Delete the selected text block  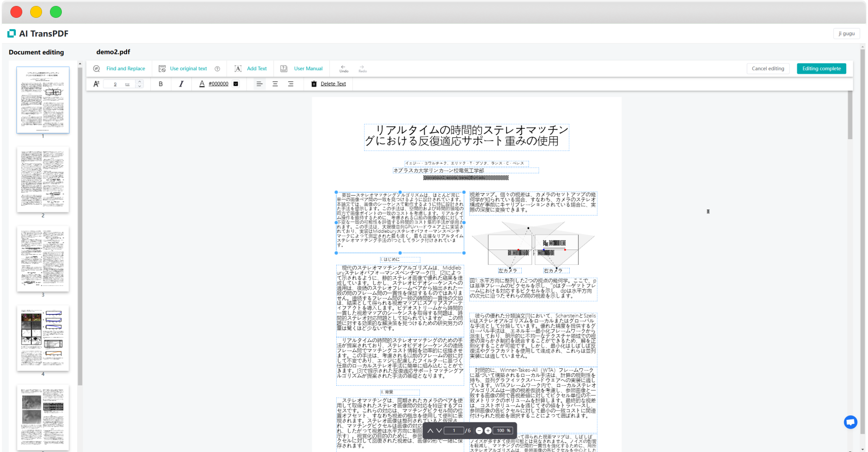click(x=332, y=84)
